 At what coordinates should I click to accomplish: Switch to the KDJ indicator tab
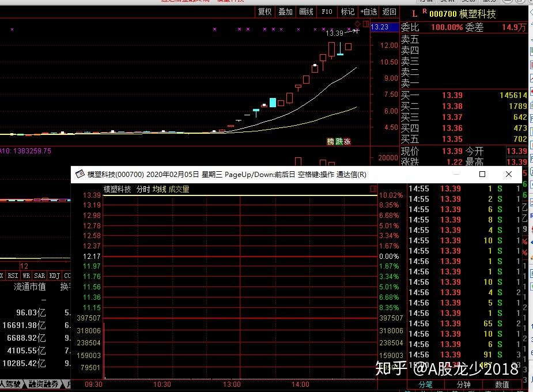pos(55,276)
